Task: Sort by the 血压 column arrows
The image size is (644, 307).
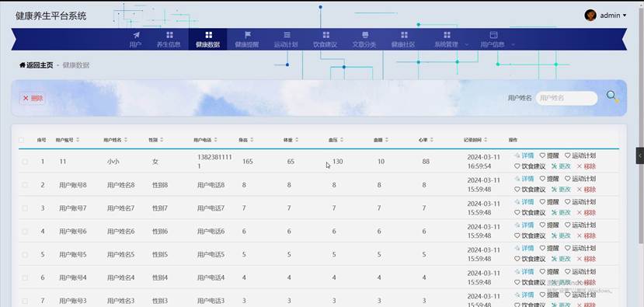Action: click(x=342, y=140)
